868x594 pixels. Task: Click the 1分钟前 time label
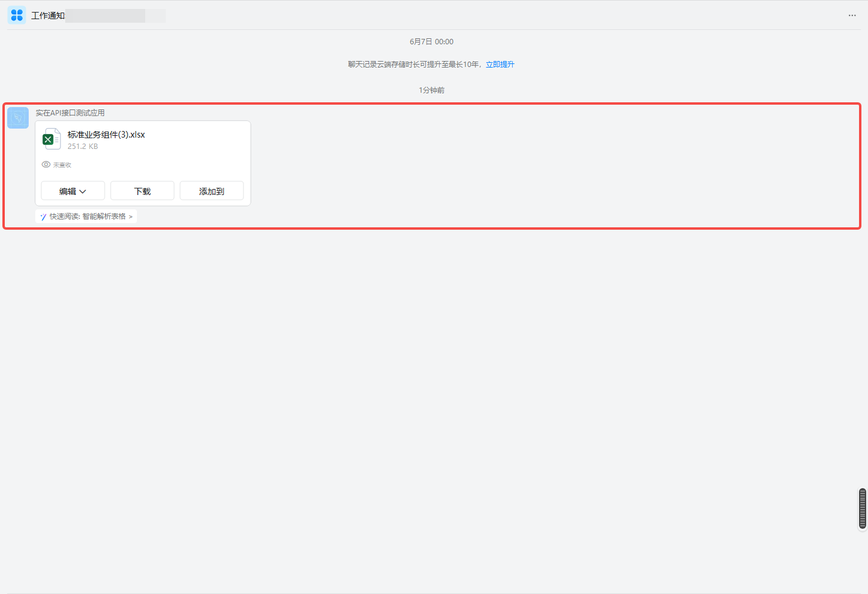point(431,90)
